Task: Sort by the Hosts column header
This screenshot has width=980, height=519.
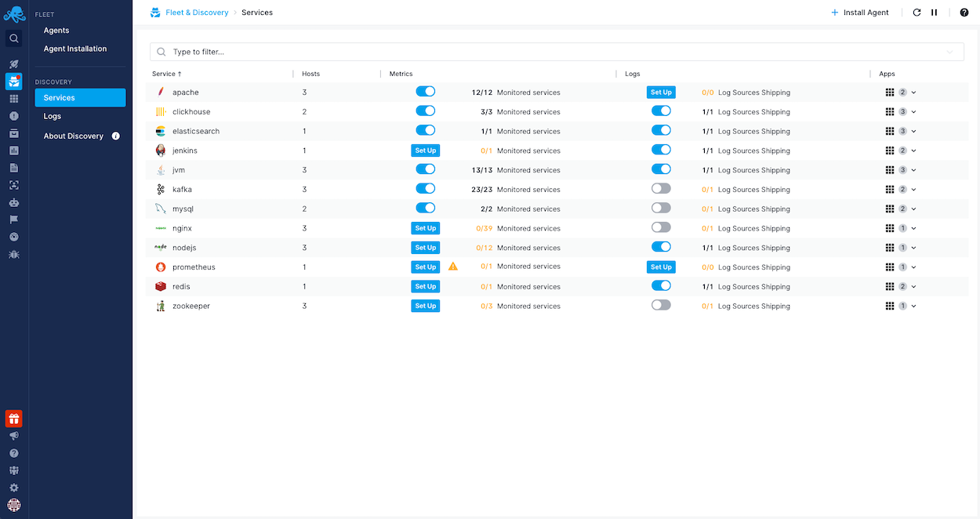Action: pyautogui.click(x=310, y=74)
